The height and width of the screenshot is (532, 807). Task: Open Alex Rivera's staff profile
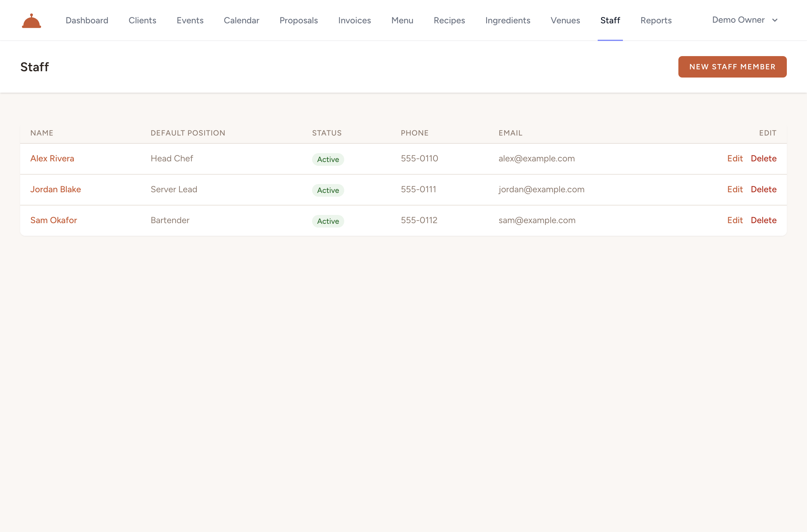pos(52,159)
